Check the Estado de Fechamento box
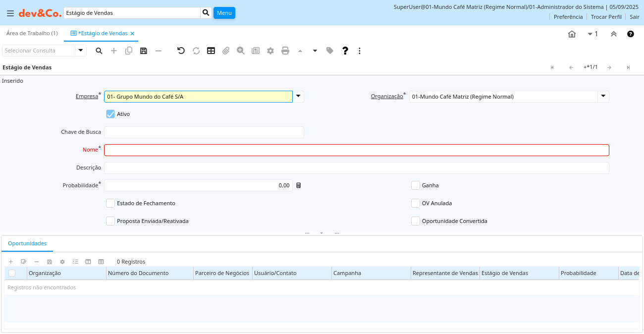The width and height of the screenshot is (644, 334). coord(110,203)
